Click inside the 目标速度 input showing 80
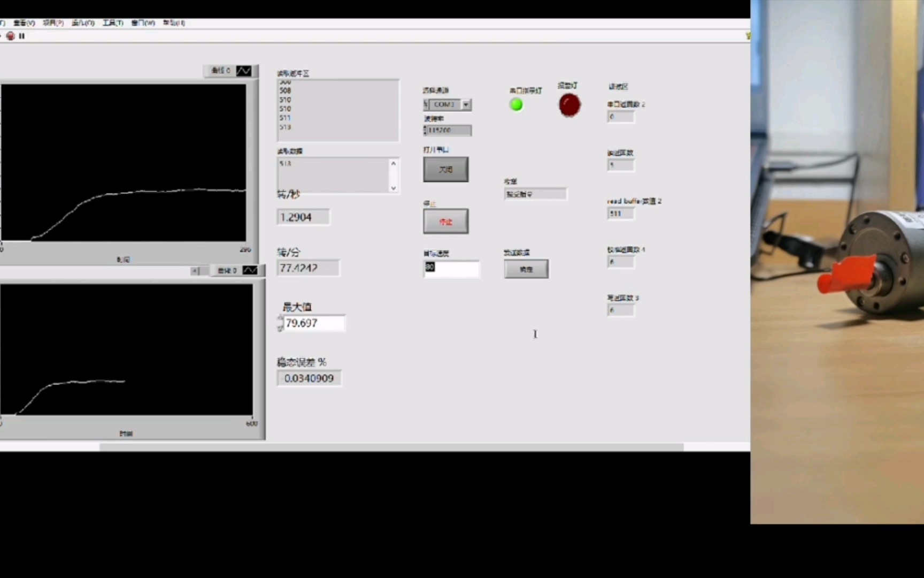This screenshot has height=578, width=924. pyautogui.click(x=451, y=268)
